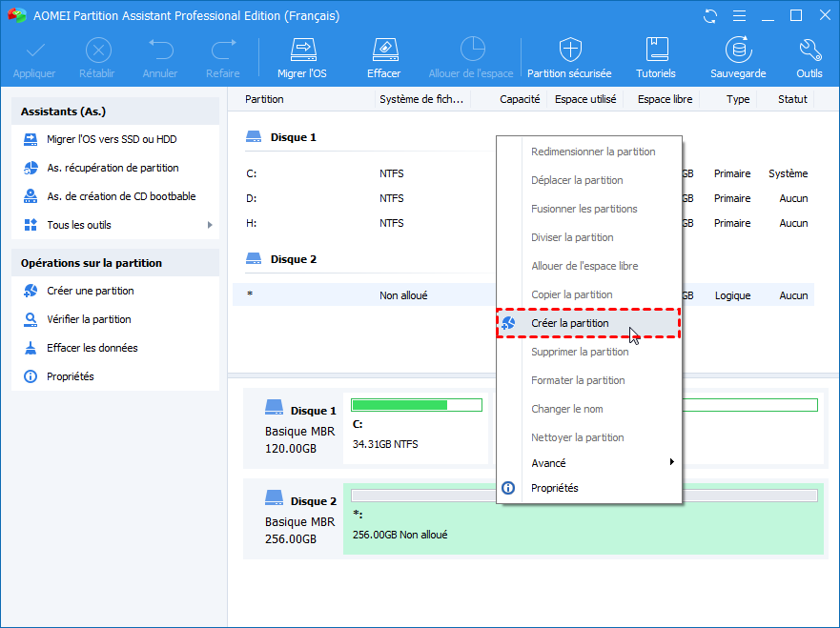This screenshot has width=840, height=628.
Task: Expand Tous les outils submenu arrow
Action: click(210, 225)
